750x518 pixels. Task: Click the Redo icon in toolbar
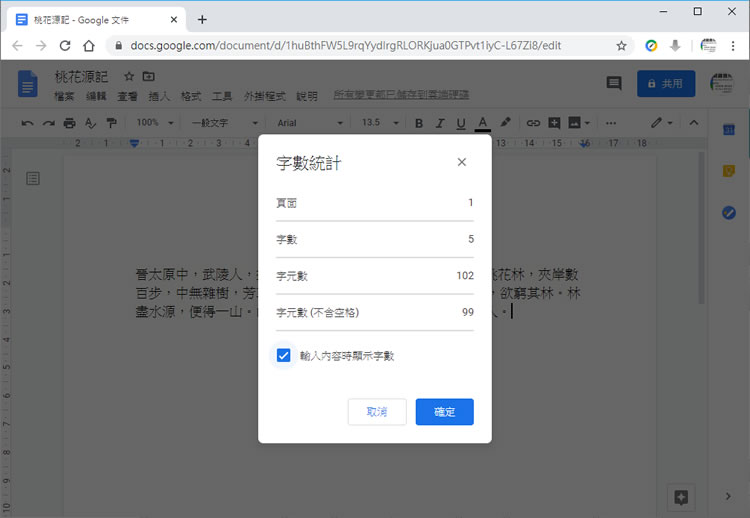point(48,123)
